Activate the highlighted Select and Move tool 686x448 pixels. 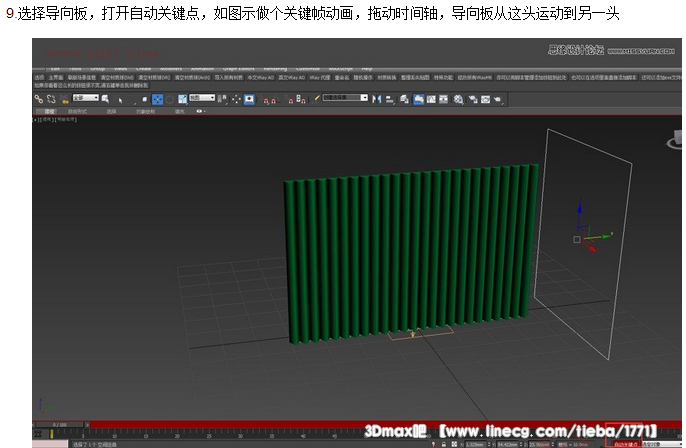(158, 99)
